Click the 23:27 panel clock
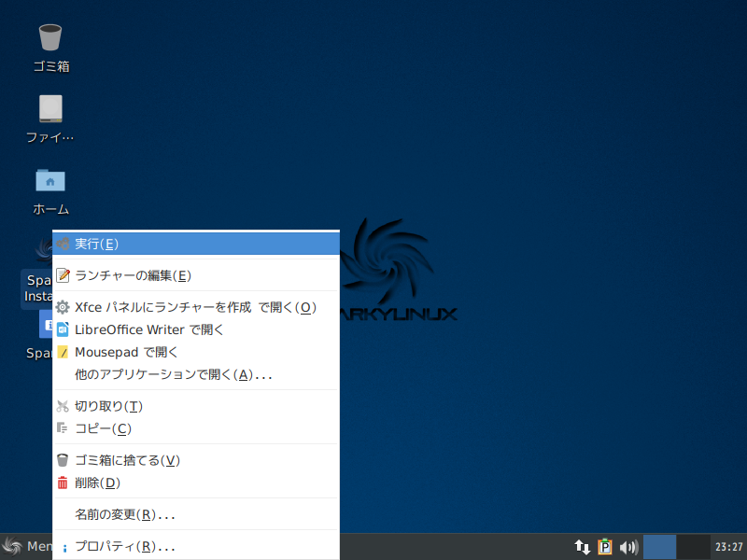747x560 pixels. pos(729,547)
